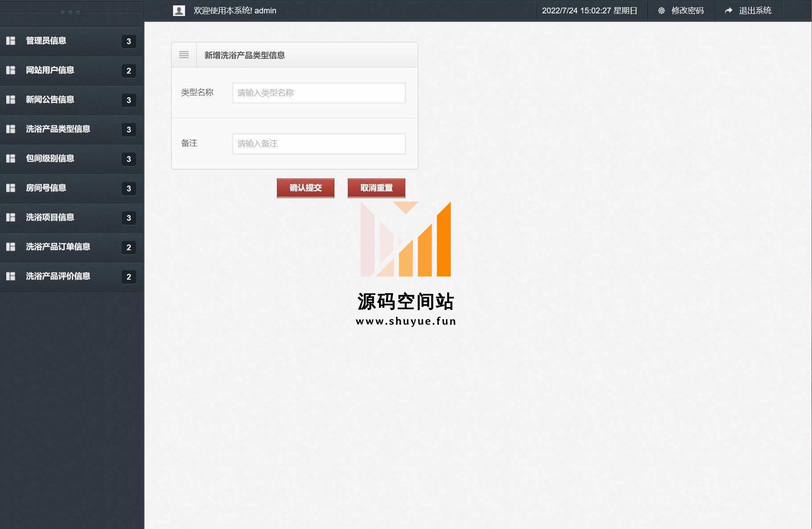
Task: Click the hamburger icon in form header
Action: 184,55
